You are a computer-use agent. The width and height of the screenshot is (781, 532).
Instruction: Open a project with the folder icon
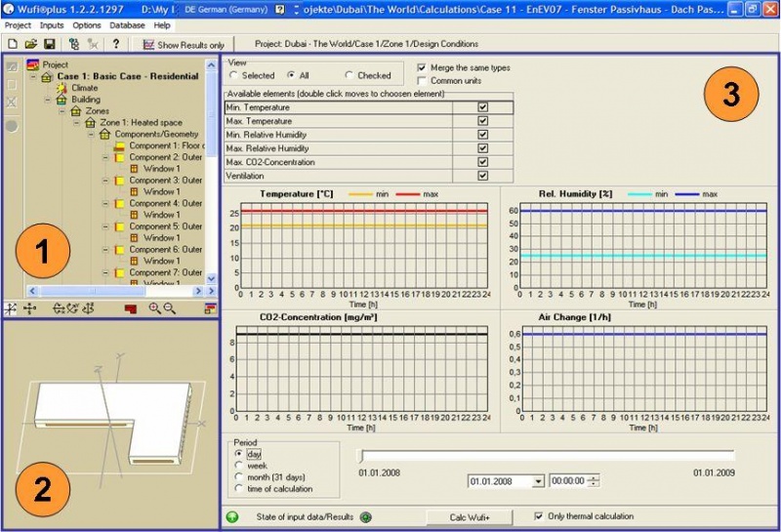30,44
